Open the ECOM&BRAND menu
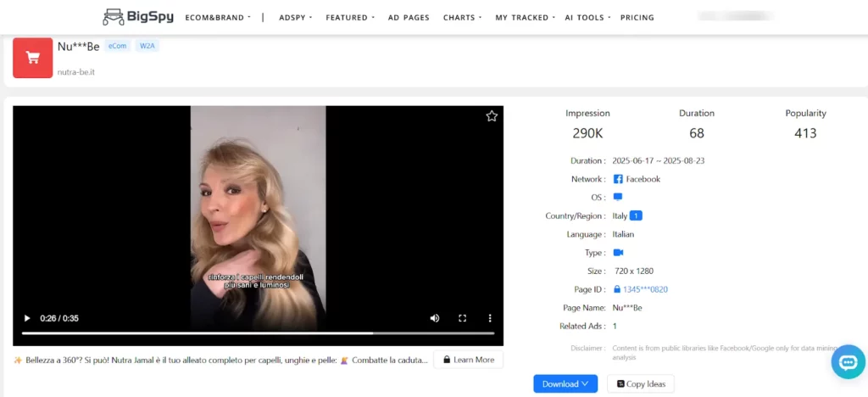Viewport: 868px width, 397px height. pyautogui.click(x=218, y=18)
